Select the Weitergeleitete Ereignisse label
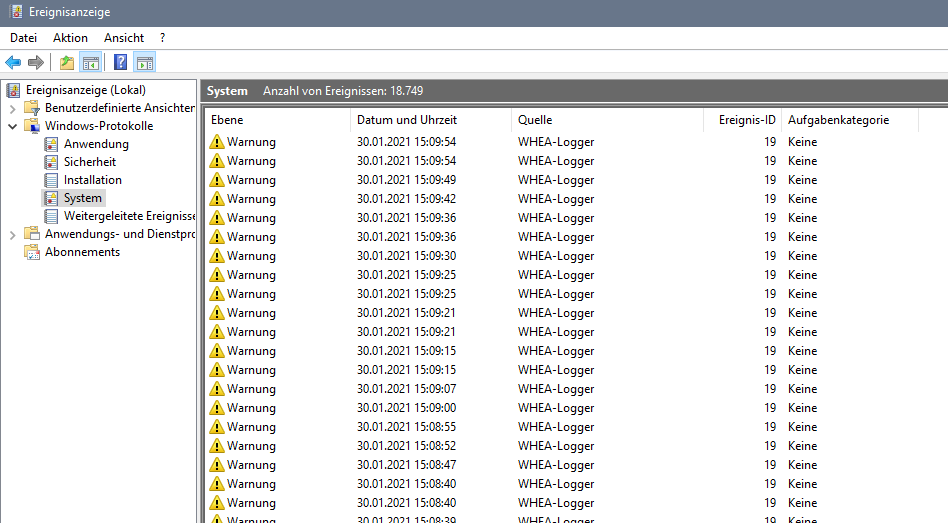 (129, 216)
